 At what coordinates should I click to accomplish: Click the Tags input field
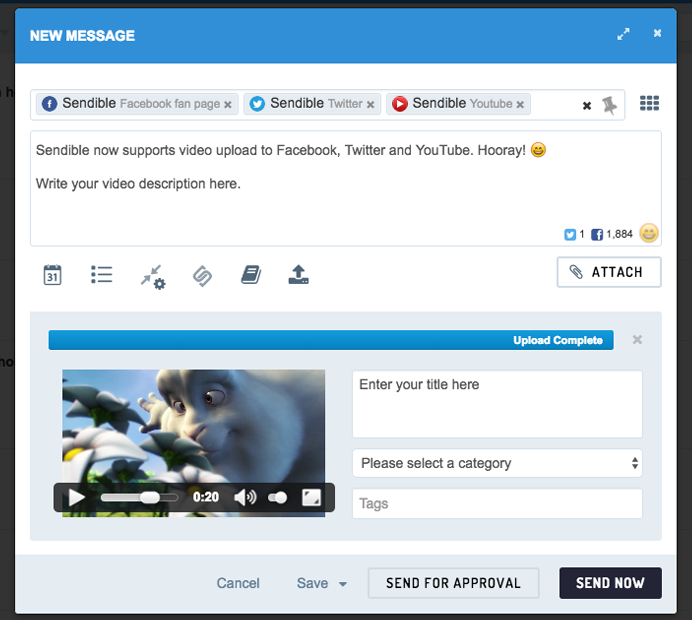click(x=497, y=503)
